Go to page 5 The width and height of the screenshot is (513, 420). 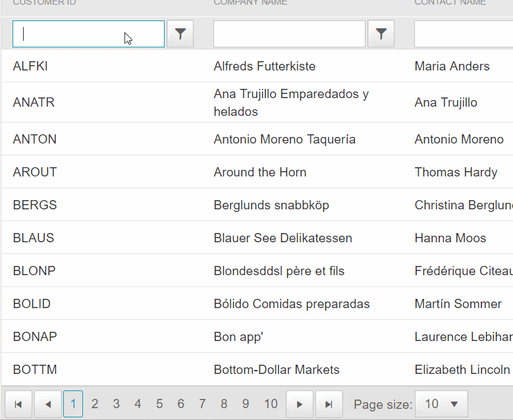coord(159,404)
